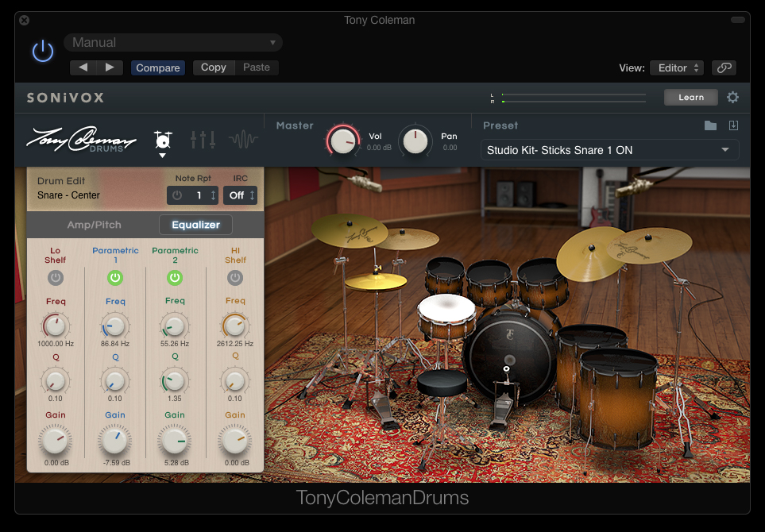Click the kick bass drum
This screenshot has width=765, height=532.
tap(509, 360)
